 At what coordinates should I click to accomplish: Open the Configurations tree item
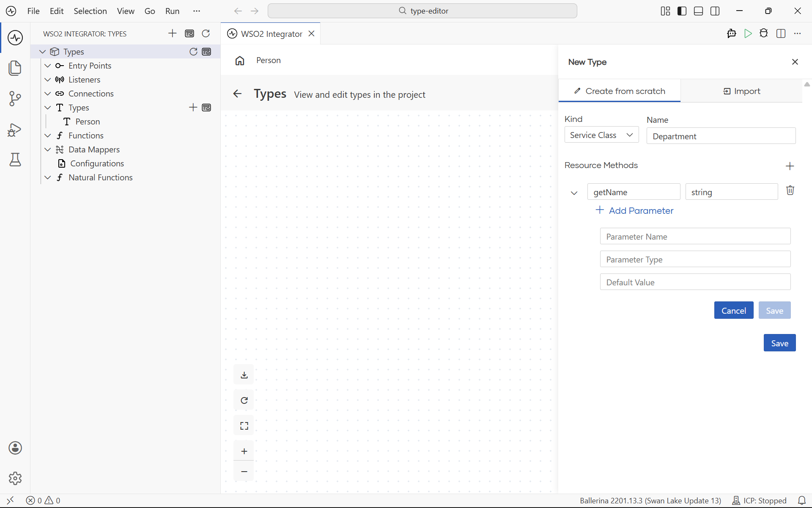coord(97,163)
